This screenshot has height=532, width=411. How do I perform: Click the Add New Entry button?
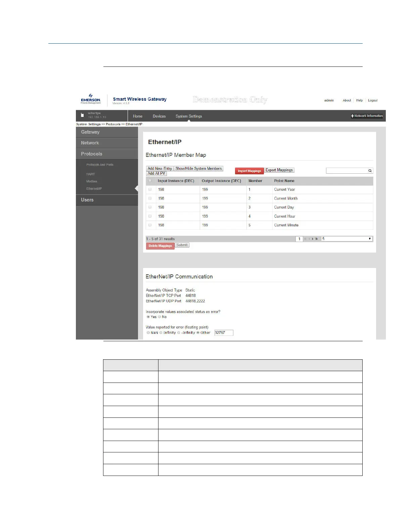(x=160, y=169)
